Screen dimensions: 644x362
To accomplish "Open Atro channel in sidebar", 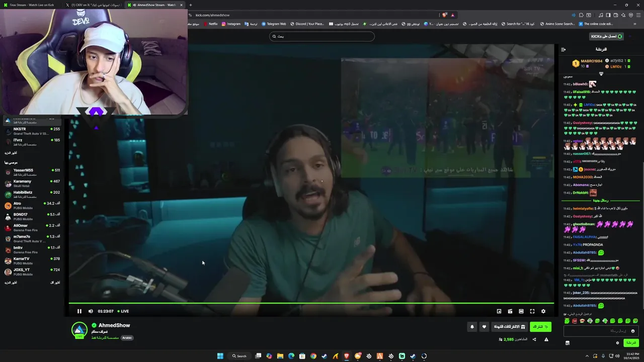I will (32, 206).
